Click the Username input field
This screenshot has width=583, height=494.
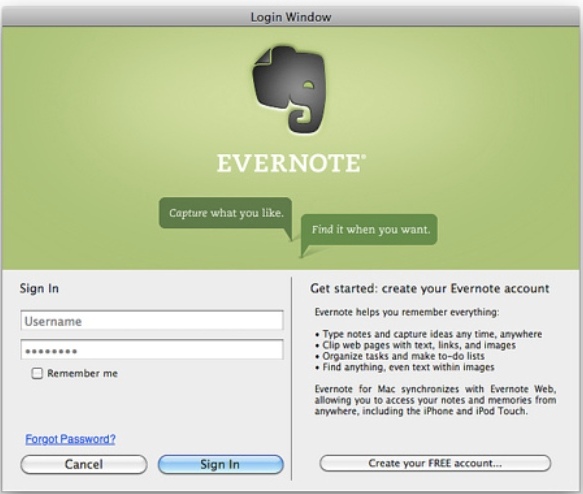(152, 320)
